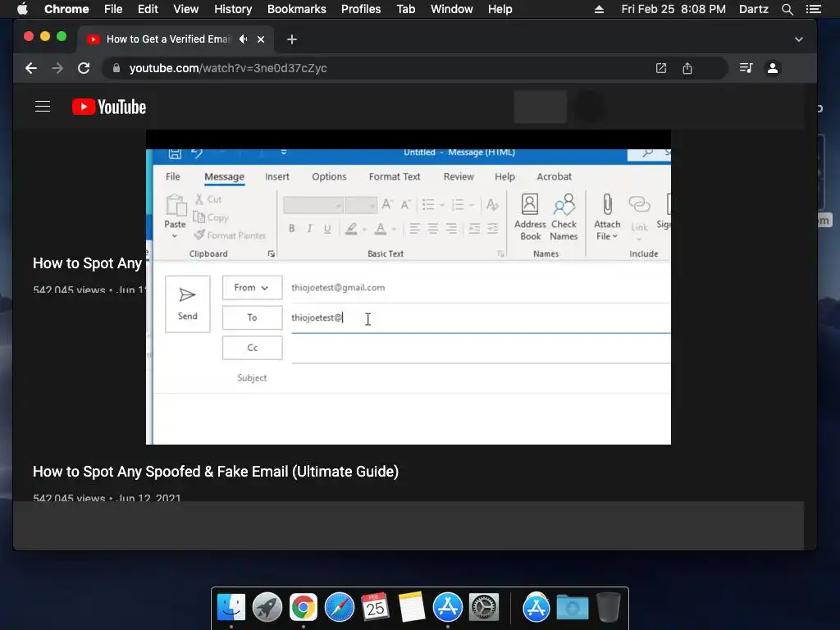Image resolution: width=840 pixels, height=630 pixels.
Task: Open the Acrobat tab
Action: pos(554,177)
